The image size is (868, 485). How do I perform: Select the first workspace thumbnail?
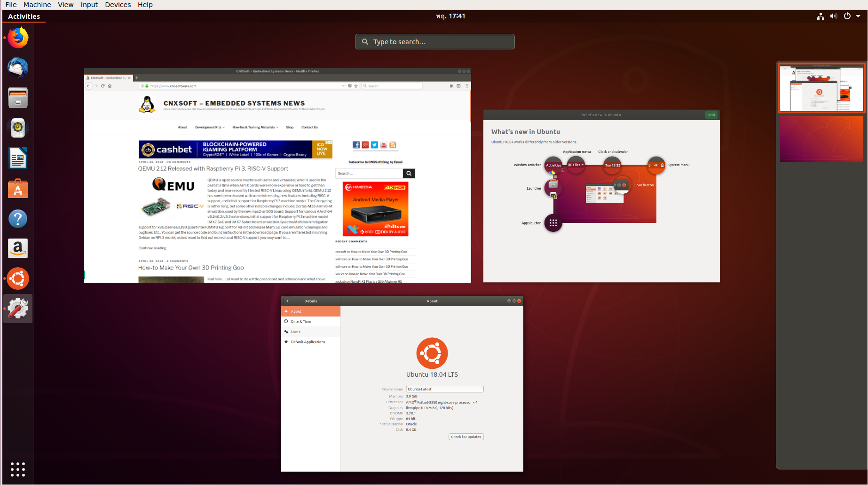pos(821,88)
